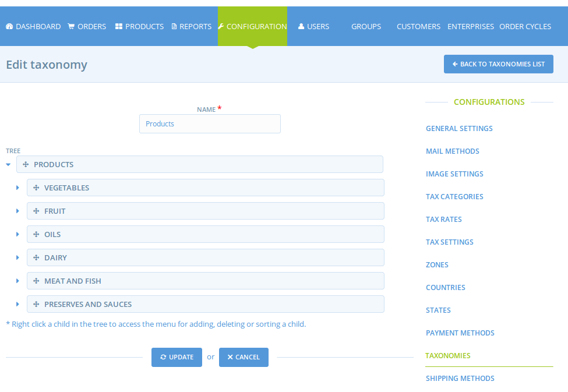The width and height of the screenshot is (568, 392).
Task: Open Zones configuration link
Action: (437, 265)
